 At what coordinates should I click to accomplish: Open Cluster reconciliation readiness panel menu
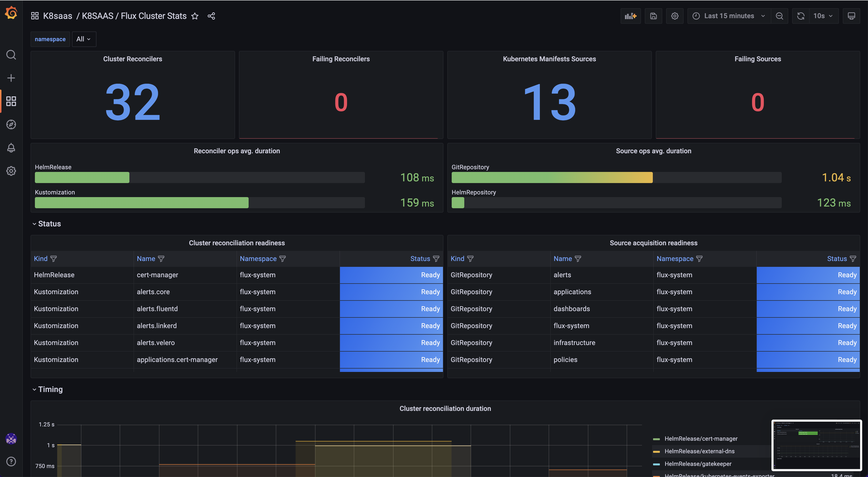tap(237, 243)
